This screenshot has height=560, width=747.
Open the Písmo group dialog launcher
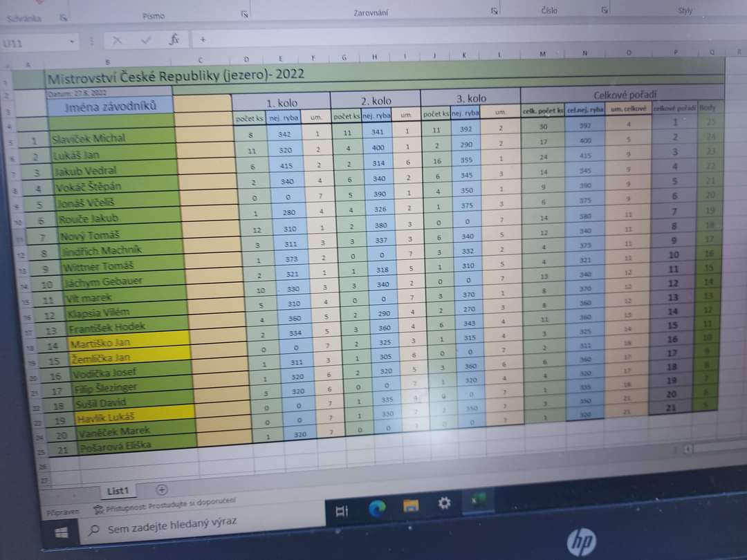tap(244, 14)
